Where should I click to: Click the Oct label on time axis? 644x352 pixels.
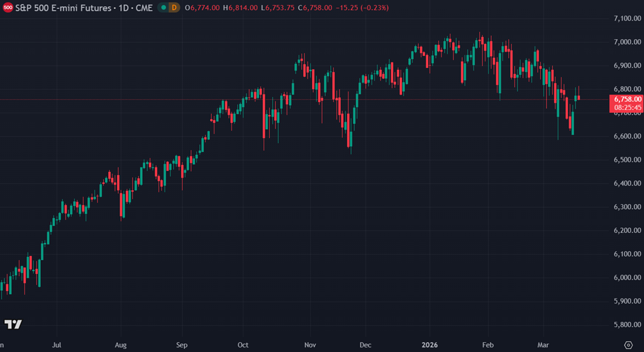point(243,344)
